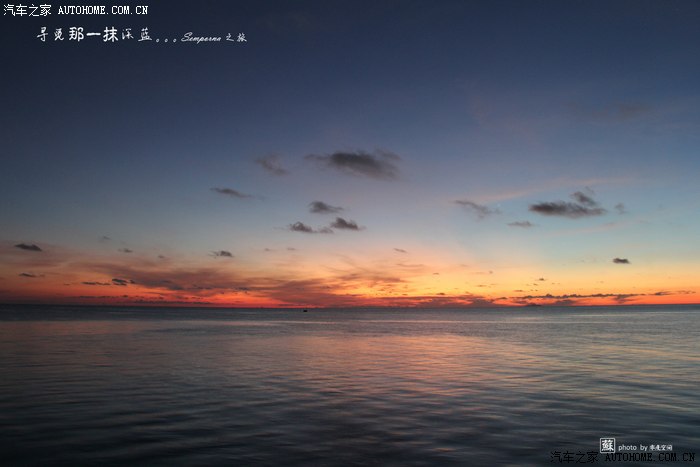Click the pink streak cloud at upper right
700x467 pixels.
coord(520,190)
